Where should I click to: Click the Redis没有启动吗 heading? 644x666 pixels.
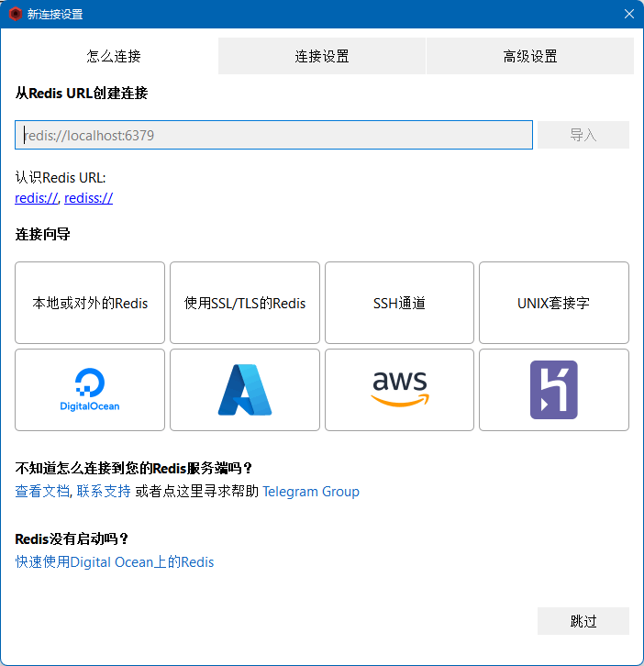[72, 539]
